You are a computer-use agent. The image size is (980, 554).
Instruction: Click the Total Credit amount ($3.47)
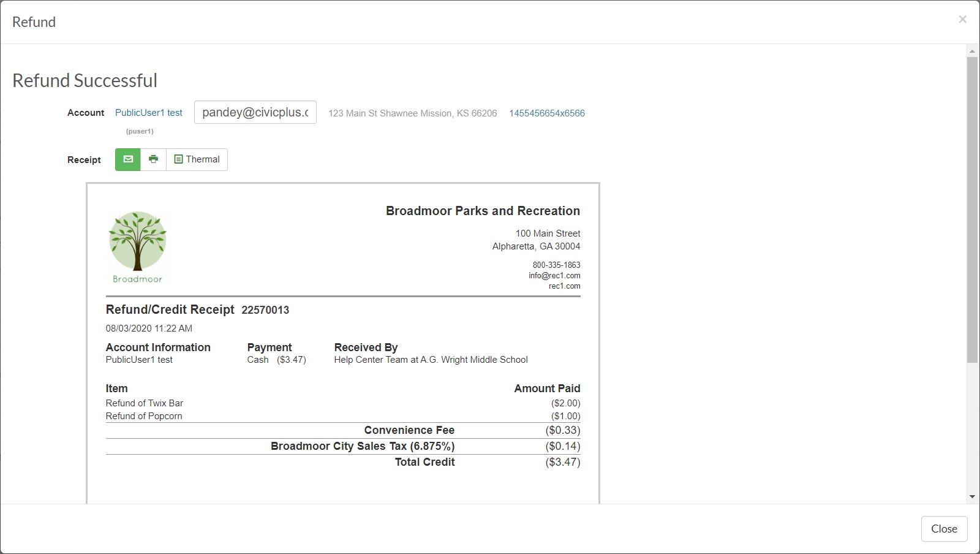563,462
